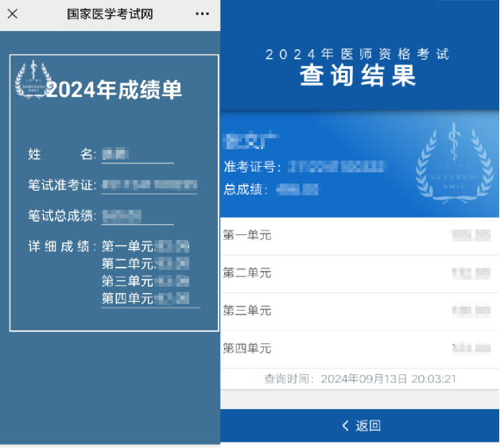Click the 姓名 value field

137,154
